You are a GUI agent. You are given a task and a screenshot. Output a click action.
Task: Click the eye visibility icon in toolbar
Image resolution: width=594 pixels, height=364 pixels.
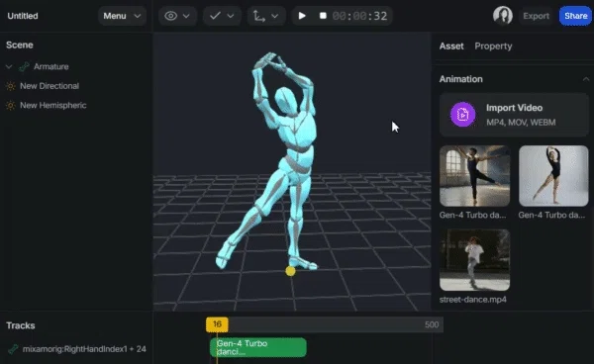coord(171,16)
